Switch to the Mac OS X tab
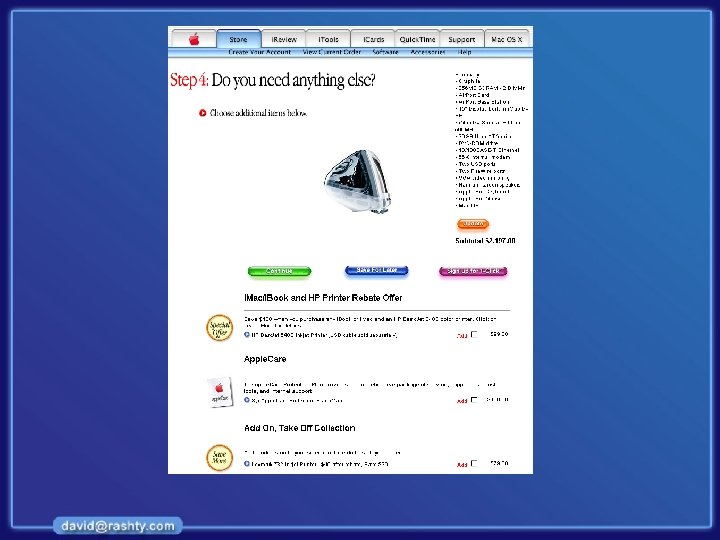The width and height of the screenshot is (720, 540). click(506, 39)
